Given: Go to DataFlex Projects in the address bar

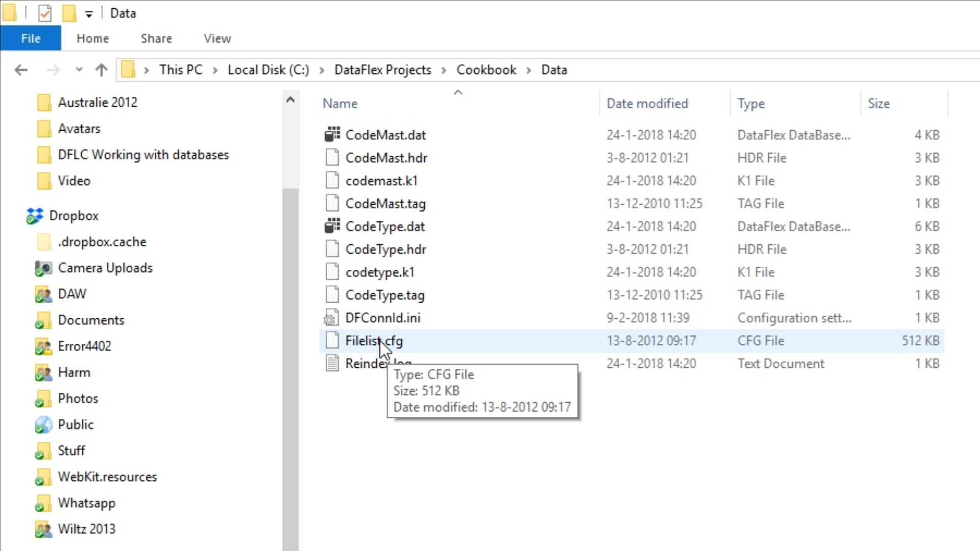Looking at the screenshot, I should [x=382, y=70].
